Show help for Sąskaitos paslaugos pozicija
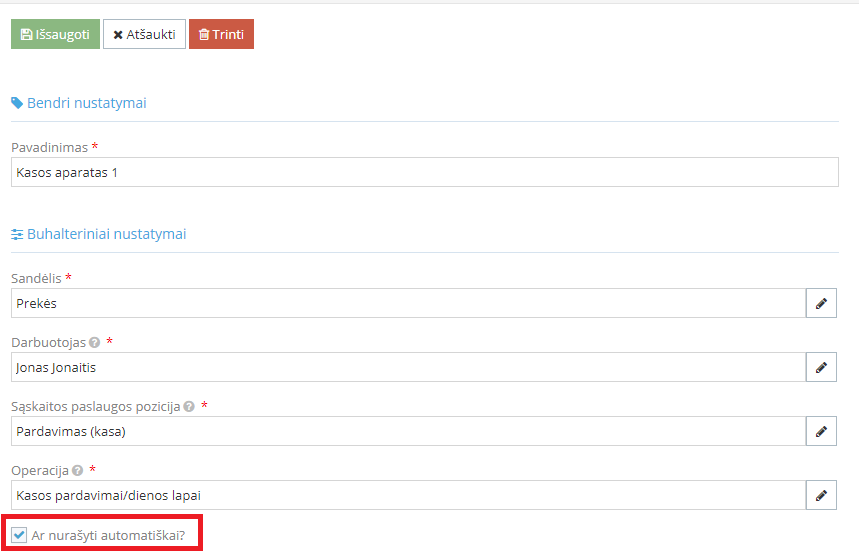The height and width of the screenshot is (551, 859). pyautogui.click(x=189, y=407)
